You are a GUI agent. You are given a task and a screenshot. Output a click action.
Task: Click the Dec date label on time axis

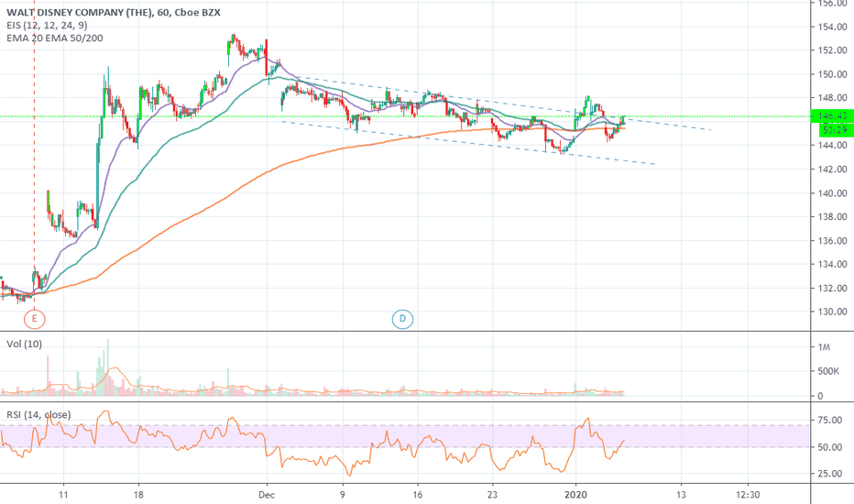pyautogui.click(x=267, y=495)
